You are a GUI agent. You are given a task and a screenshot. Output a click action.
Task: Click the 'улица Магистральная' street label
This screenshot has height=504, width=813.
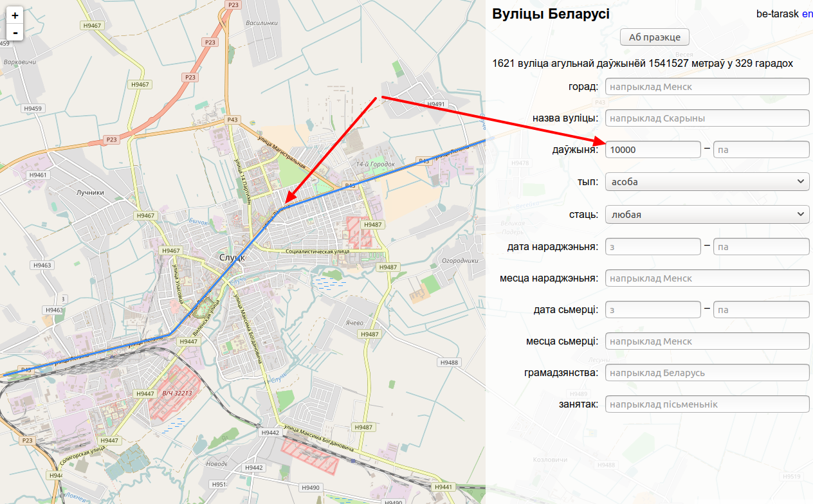(x=281, y=151)
